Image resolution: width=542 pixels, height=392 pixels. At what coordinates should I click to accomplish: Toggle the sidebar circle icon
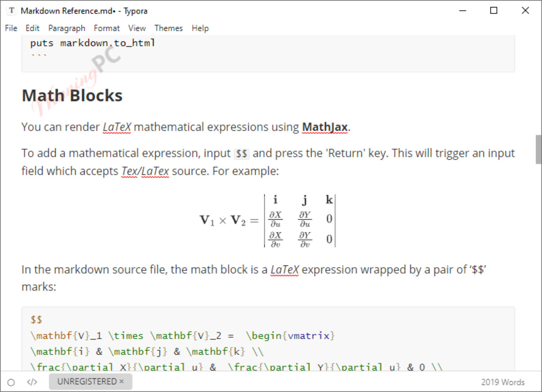11,382
